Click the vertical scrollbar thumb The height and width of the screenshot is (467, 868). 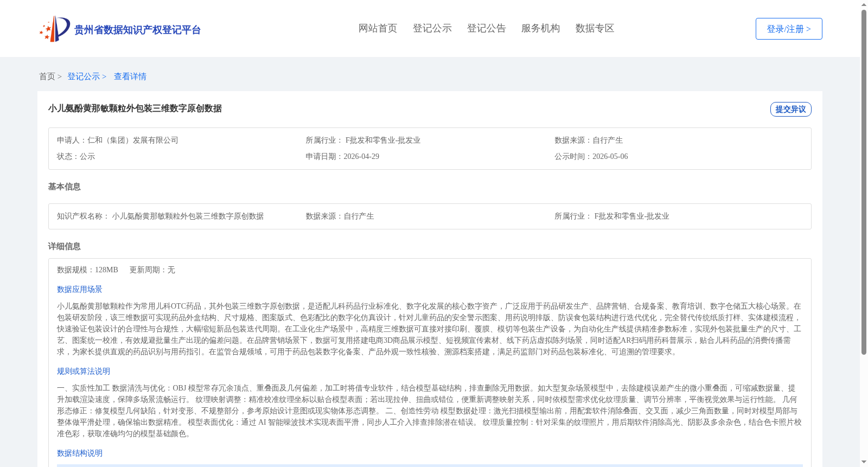864,182
